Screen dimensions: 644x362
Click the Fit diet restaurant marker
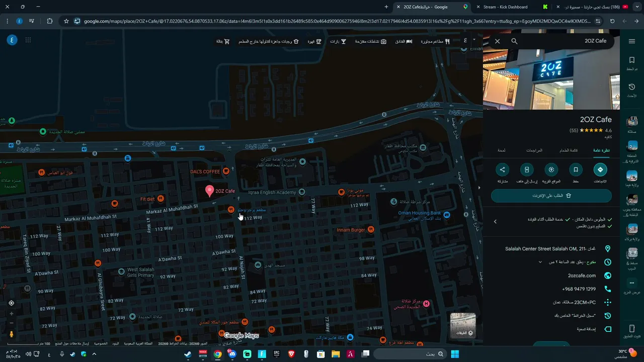[x=160, y=199]
